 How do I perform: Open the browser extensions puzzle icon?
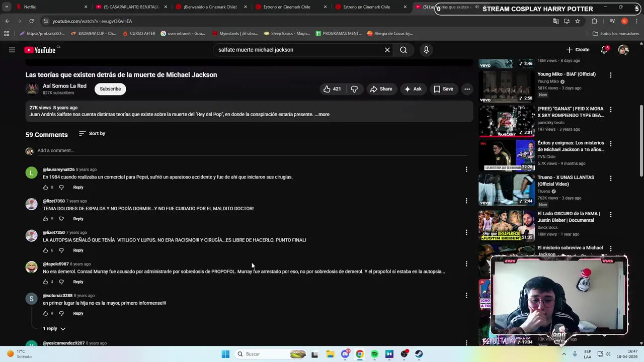click(x=594, y=21)
